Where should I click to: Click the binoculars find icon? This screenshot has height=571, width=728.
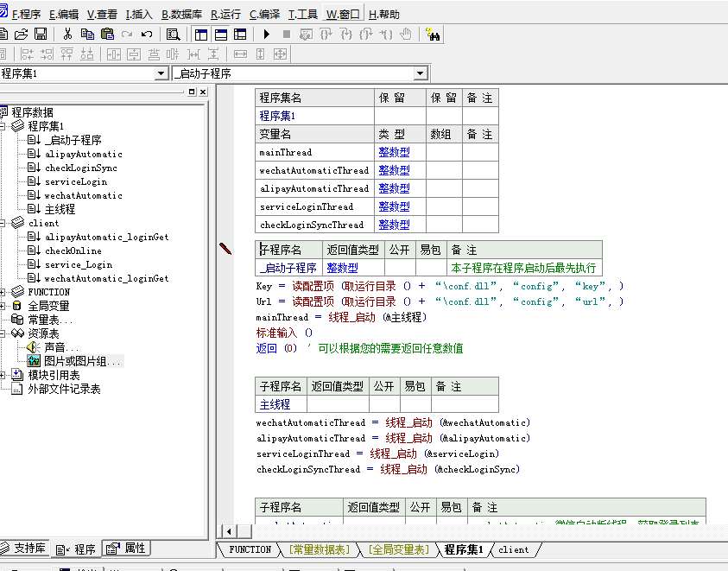pos(434,35)
